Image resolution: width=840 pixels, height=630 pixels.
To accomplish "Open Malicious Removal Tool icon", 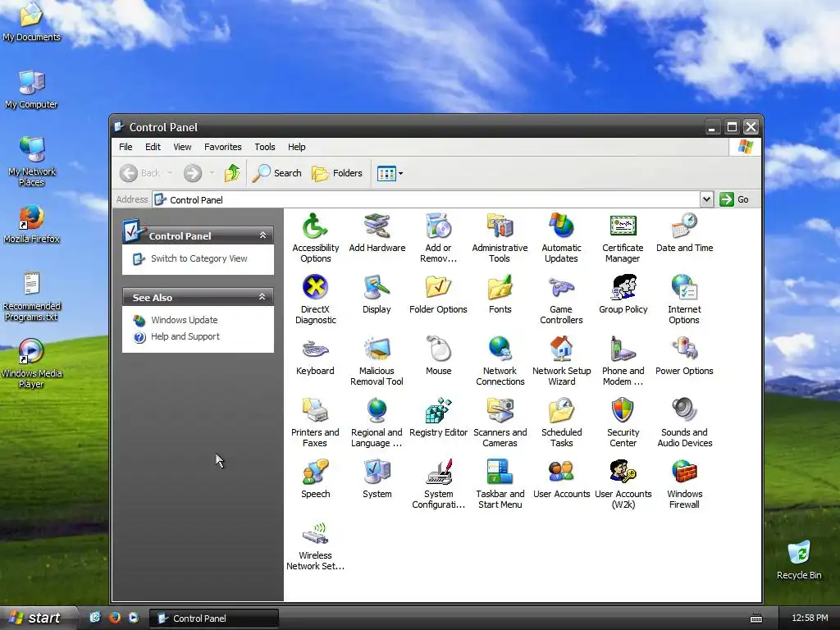I will coord(377,361).
